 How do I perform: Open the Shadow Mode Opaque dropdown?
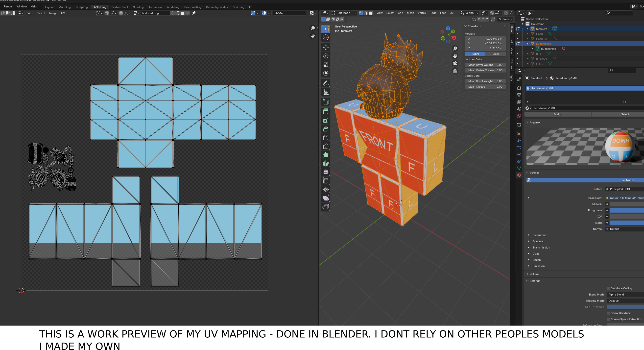tap(625, 301)
